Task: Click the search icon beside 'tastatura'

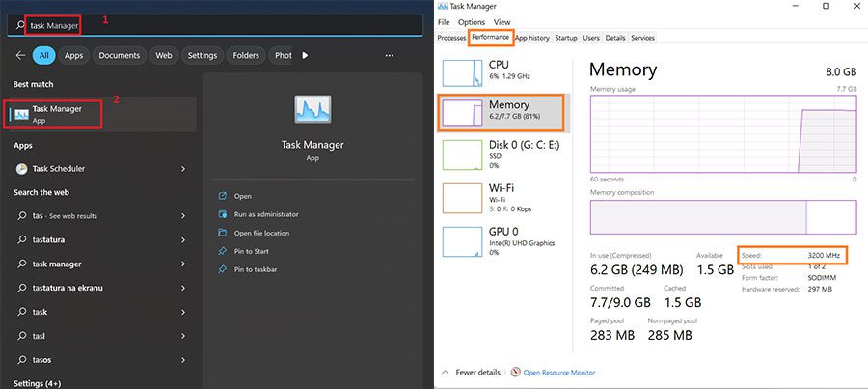Action: [x=21, y=240]
